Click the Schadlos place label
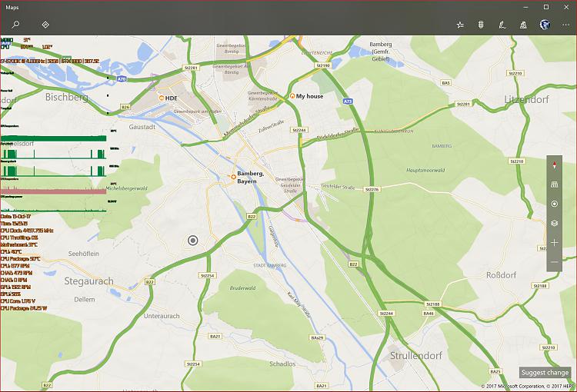 click(282, 364)
